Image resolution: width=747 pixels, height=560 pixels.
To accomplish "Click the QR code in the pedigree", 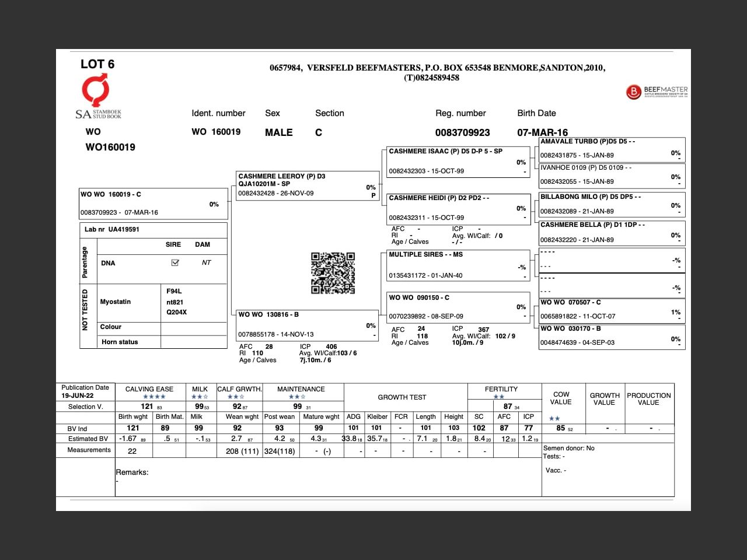I will point(333,273).
